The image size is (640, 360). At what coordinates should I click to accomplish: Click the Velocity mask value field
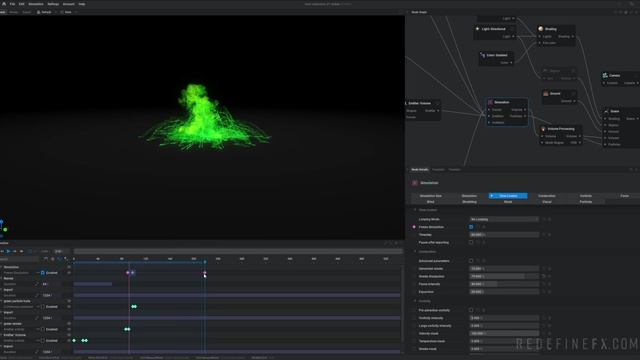point(504,333)
